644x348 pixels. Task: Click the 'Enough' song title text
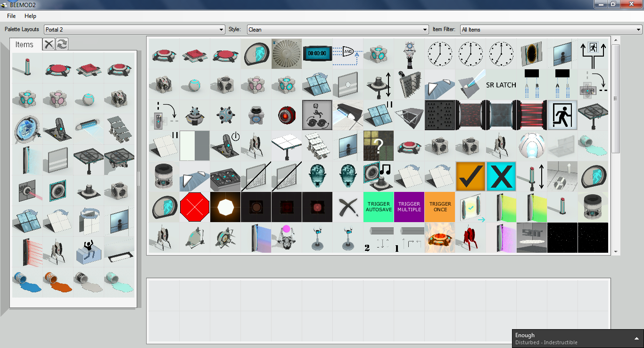click(x=525, y=335)
